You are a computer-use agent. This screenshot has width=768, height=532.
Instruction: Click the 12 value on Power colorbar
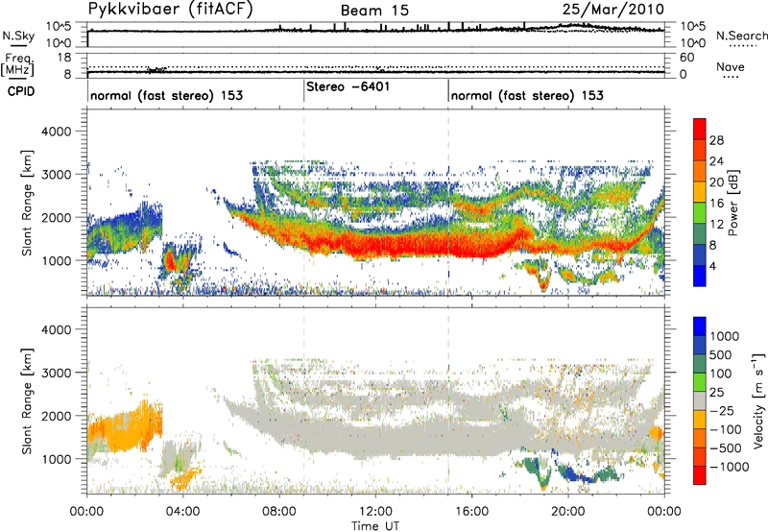click(716, 225)
